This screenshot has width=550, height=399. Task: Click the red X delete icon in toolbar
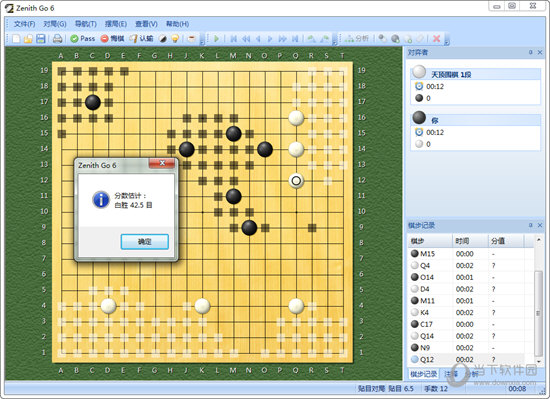[436, 39]
